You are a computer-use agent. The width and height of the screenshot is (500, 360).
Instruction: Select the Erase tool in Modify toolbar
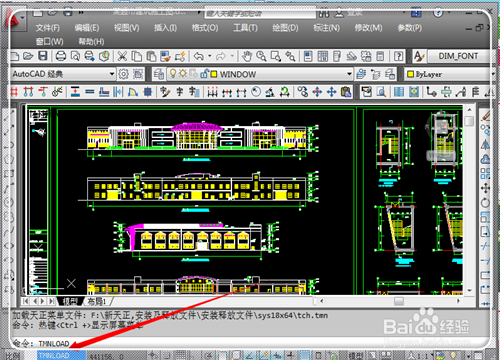[x=486, y=115]
